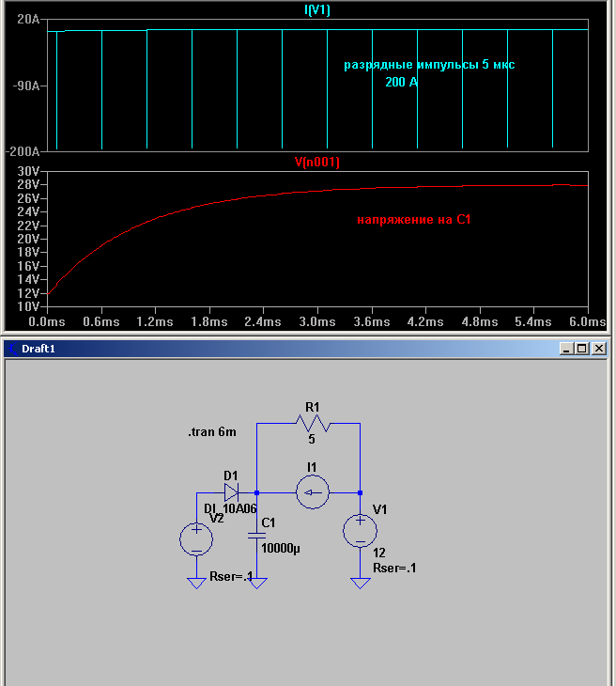Viewport: 616px width, 686px height.
Task: Click the -90A axis label
Action: click(25, 86)
